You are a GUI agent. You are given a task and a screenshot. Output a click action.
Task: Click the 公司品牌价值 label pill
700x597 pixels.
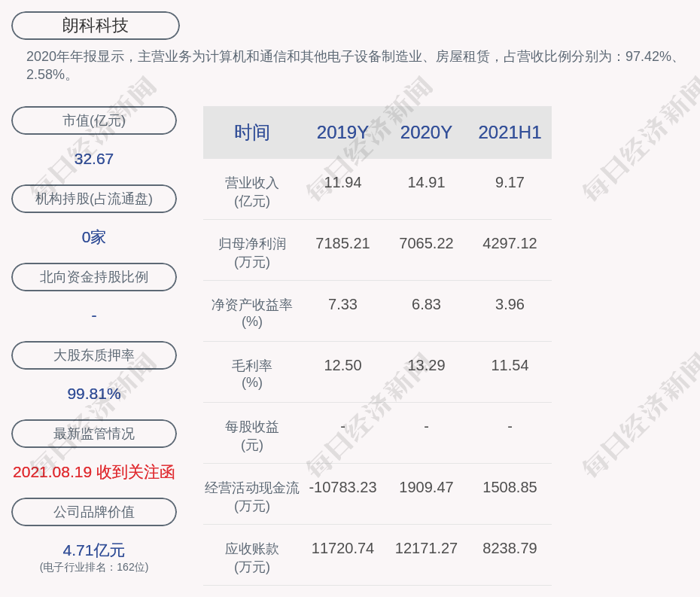(x=94, y=512)
